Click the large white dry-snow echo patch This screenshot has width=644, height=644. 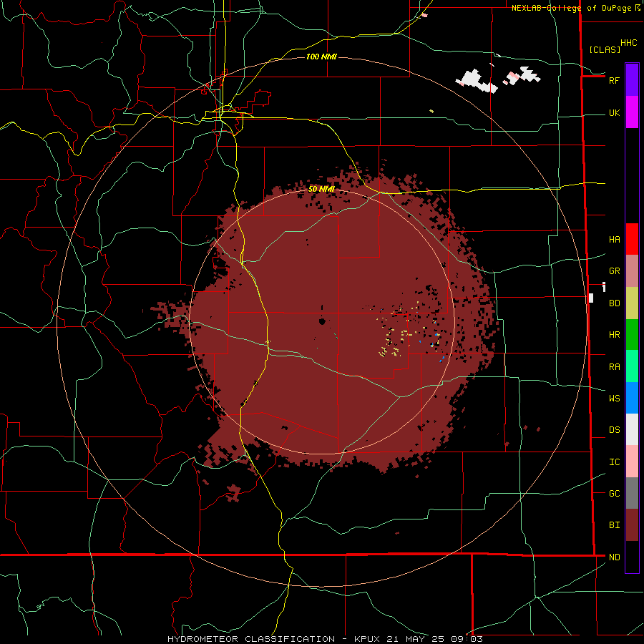click(x=477, y=82)
